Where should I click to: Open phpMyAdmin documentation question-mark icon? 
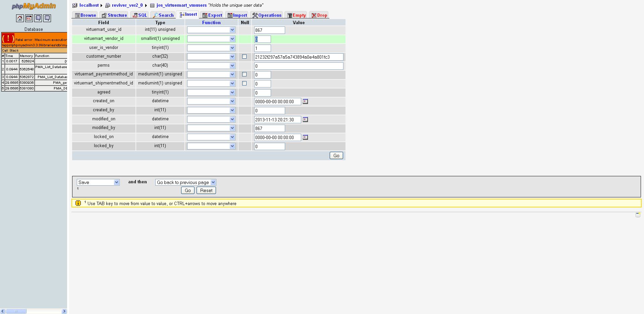[38, 18]
